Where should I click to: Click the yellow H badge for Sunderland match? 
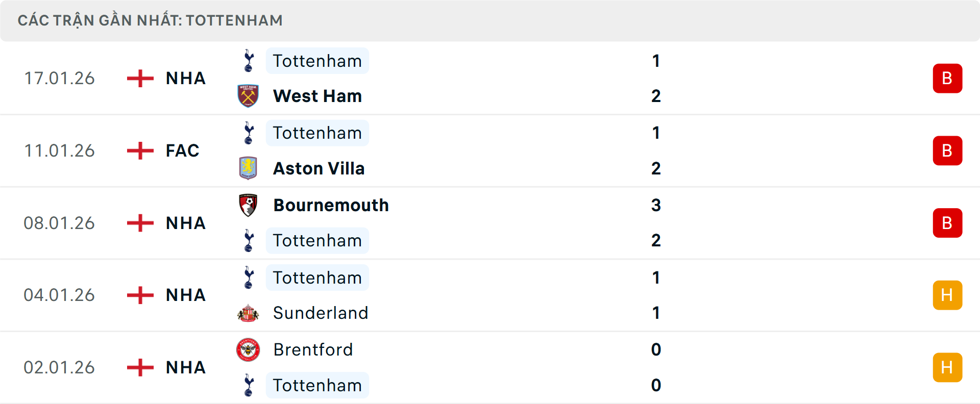tap(947, 295)
